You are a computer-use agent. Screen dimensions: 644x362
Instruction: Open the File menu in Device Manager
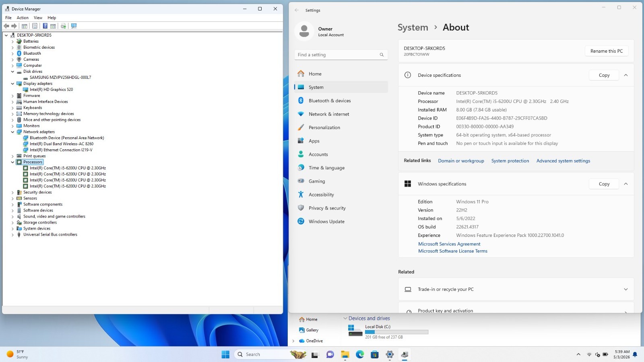click(x=8, y=18)
